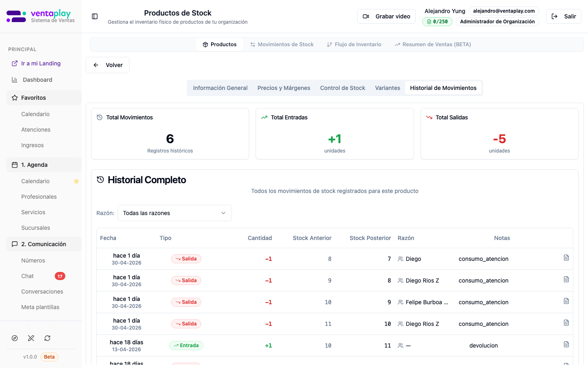The width and height of the screenshot is (588, 368).
Task: Click the Historial Completo clock icon
Action: point(100,180)
